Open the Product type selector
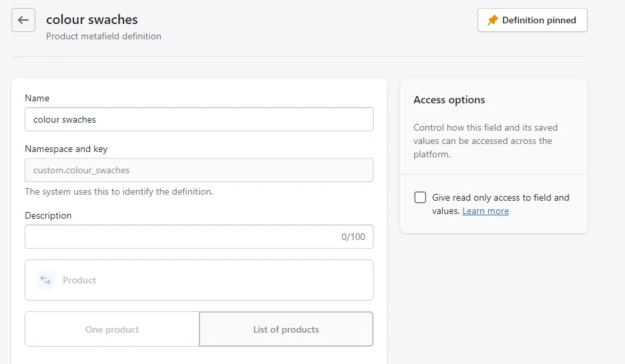This screenshot has width=625, height=364. pyautogui.click(x=199, y=280)
